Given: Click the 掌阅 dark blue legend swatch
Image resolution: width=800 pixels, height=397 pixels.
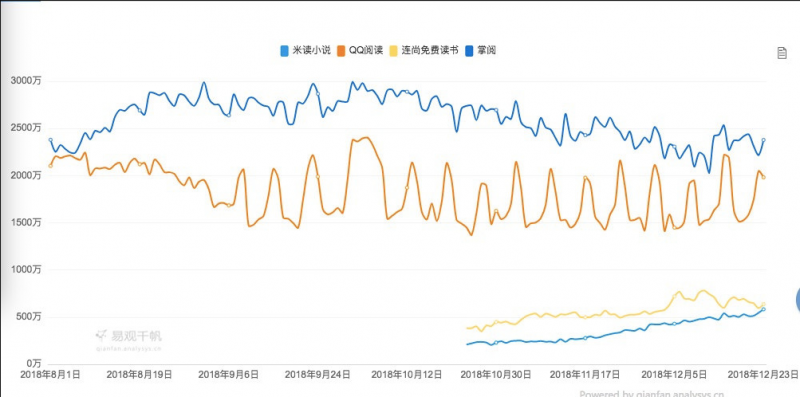Looking at the screenshot, I should click(x=469, y=51).
